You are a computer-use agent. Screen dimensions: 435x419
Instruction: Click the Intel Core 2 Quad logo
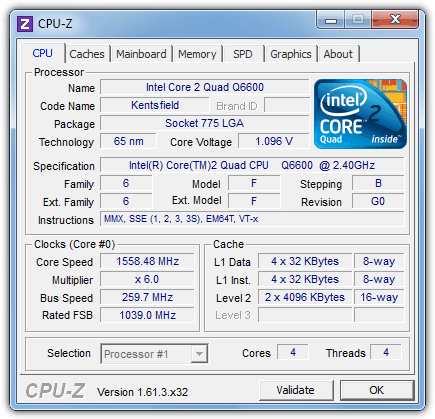[360, 114]
